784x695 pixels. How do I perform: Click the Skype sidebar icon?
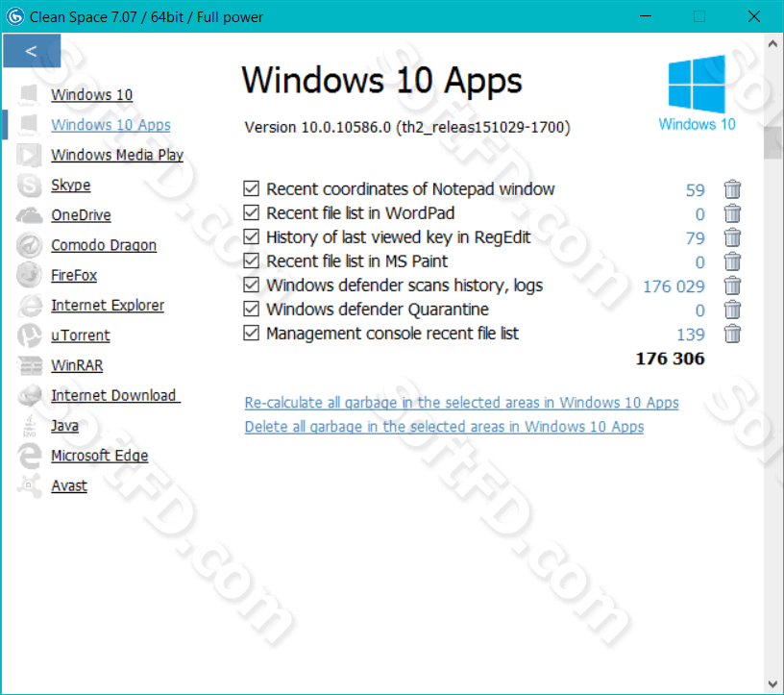click(x=29, y=186)
